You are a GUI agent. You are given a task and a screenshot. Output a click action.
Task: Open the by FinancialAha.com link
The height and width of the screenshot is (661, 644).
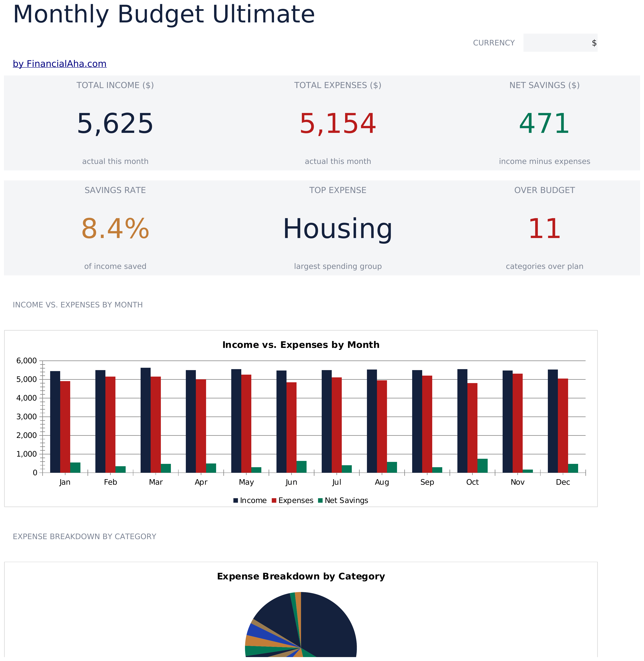tap(60, 63)
